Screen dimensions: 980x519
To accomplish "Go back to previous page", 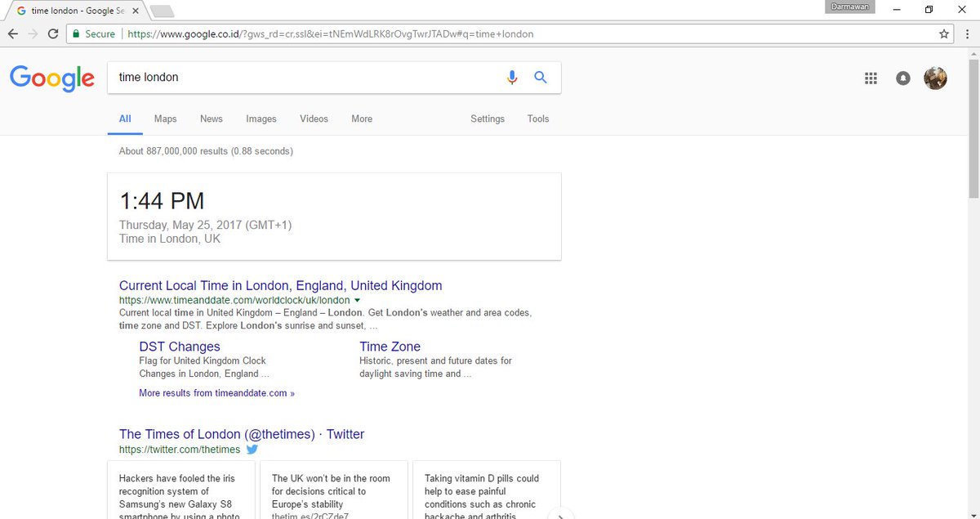I will 13,34.
